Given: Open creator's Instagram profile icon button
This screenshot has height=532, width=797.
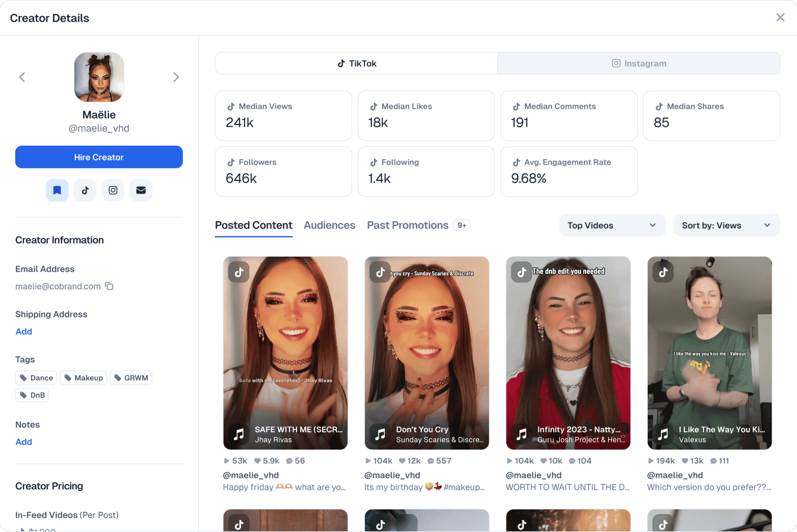Looking at the screenshot, I should pyautogui.click(x=113, y=190).
